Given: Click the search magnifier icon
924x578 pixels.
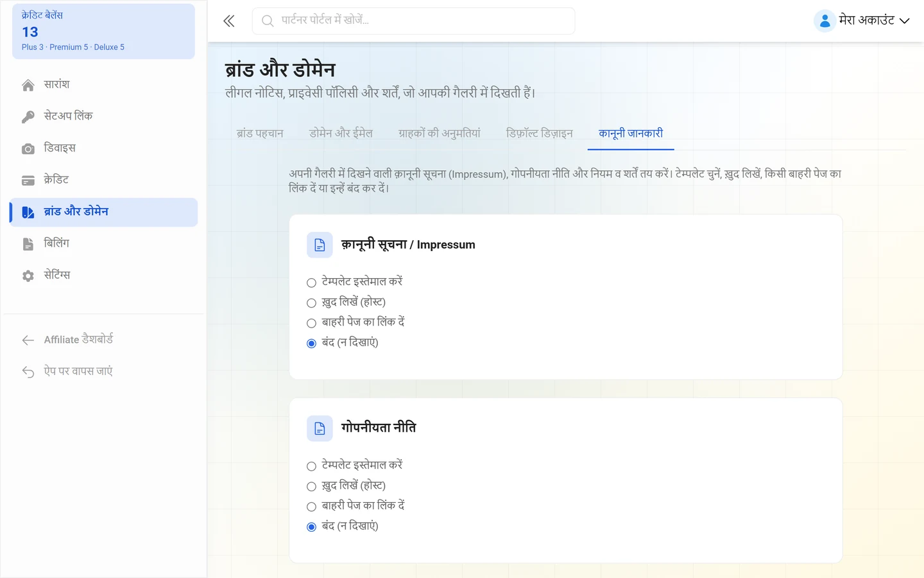Looking at the screenshot, I should (x=268, y=21).
